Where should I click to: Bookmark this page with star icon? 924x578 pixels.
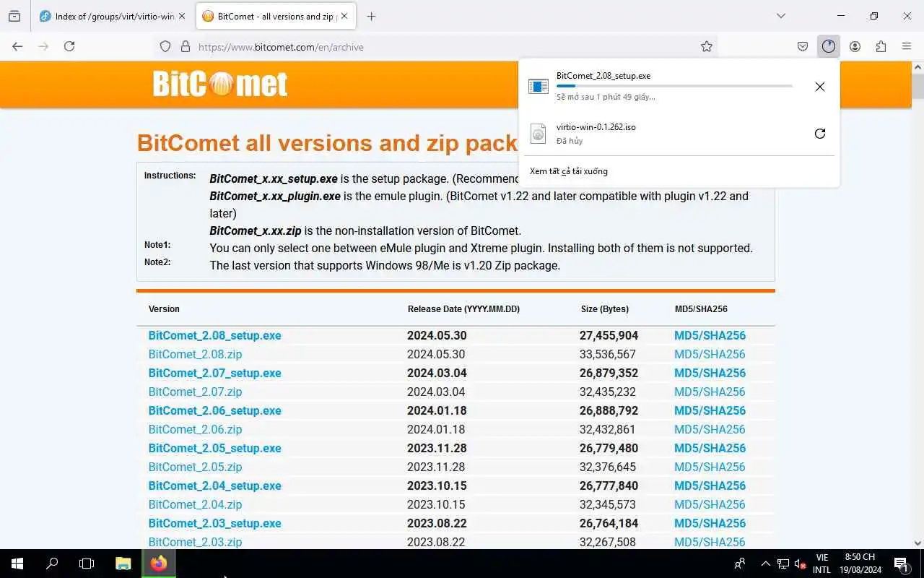[x=707, y=46]
